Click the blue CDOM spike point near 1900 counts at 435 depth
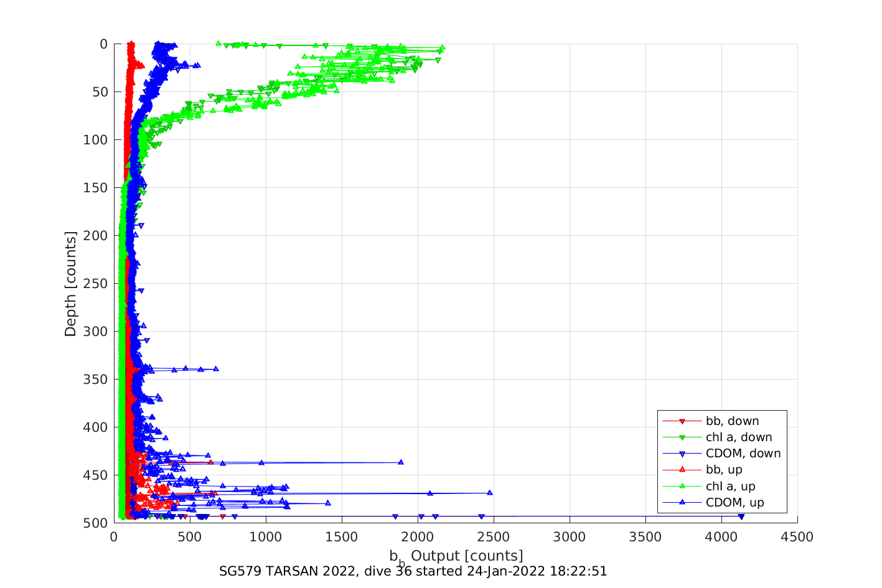Viewport: 882px width, 588px height. click(401, 462)
